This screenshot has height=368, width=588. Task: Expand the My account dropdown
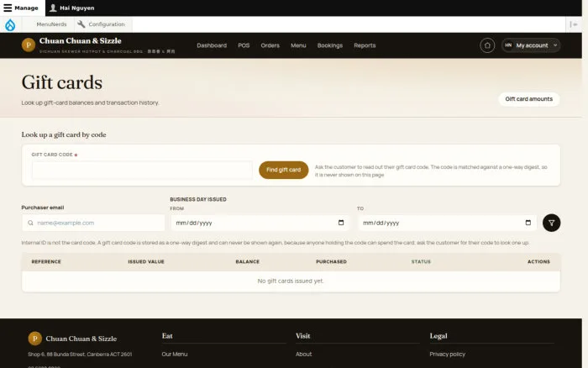point(531,45)
